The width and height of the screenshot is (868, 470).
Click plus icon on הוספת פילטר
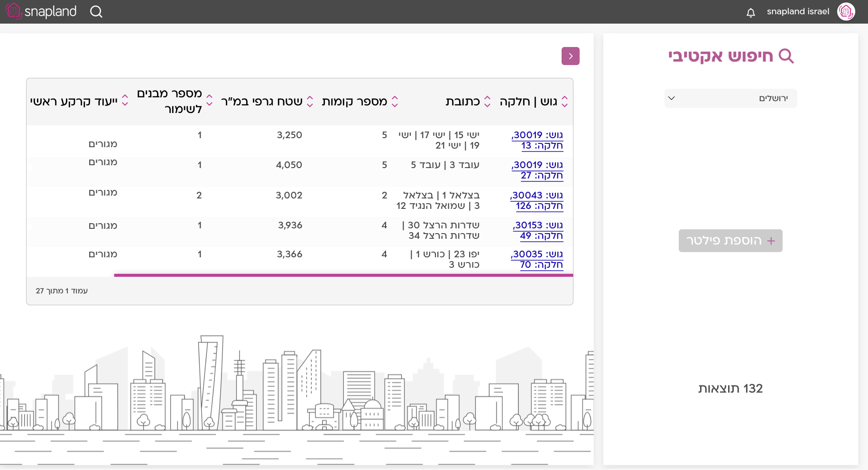[771, 241]
